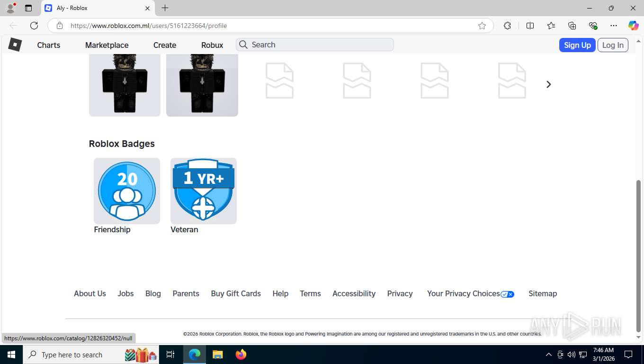
Task: Open the taskbar clock and date
Action: coord(603,355)
